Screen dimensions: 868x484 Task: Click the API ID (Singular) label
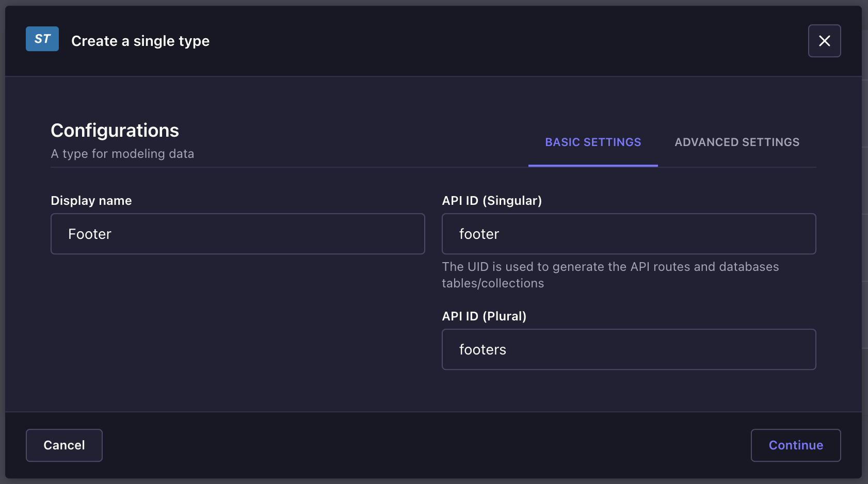[x=491, y=201]
